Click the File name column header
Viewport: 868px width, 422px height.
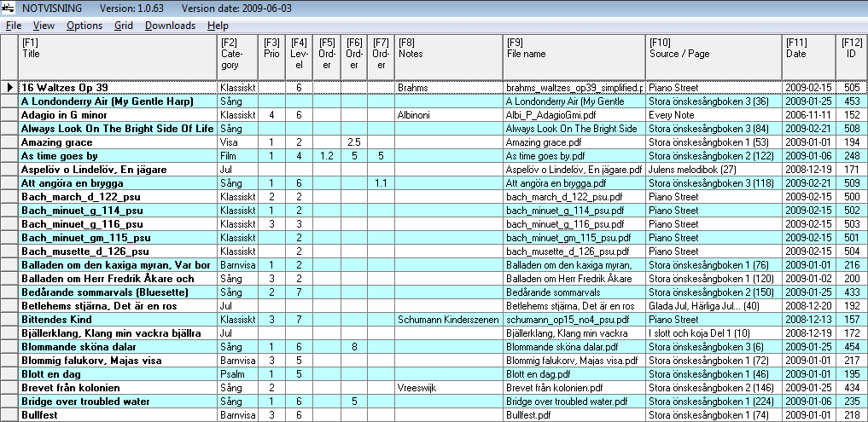(x=573, y=55)
